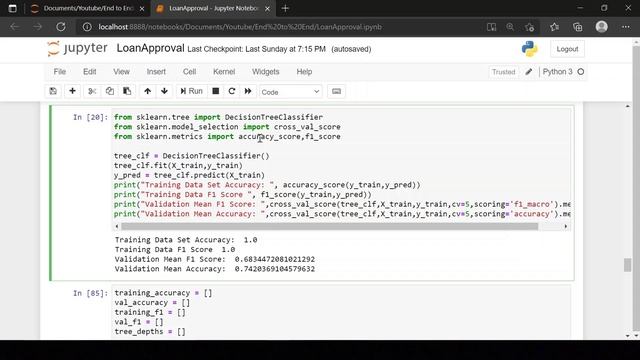
Task: Click the output Validation Mean Accuracy value
Action: pos(275,269)
